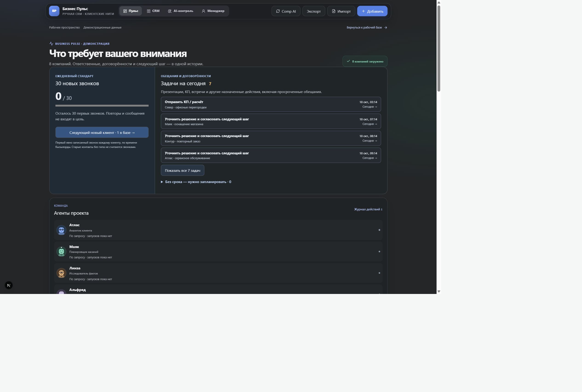This screenshot has height=392, width=582.
Task: Click the Импорт file icon
Action: (334, 11)
